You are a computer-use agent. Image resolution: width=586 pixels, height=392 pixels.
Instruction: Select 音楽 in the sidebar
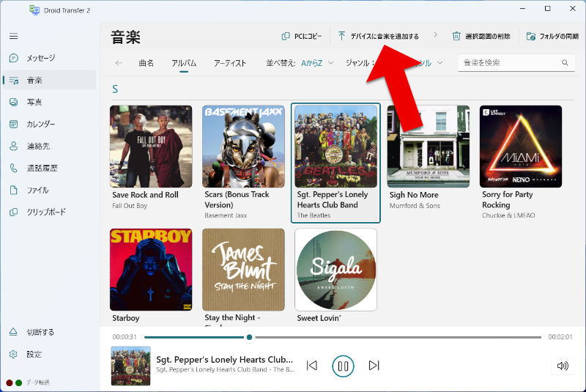click(49, 80)
